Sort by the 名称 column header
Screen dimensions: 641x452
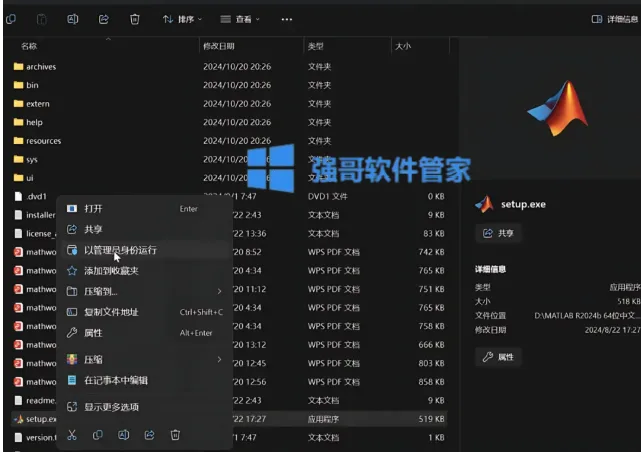[29, 46]
